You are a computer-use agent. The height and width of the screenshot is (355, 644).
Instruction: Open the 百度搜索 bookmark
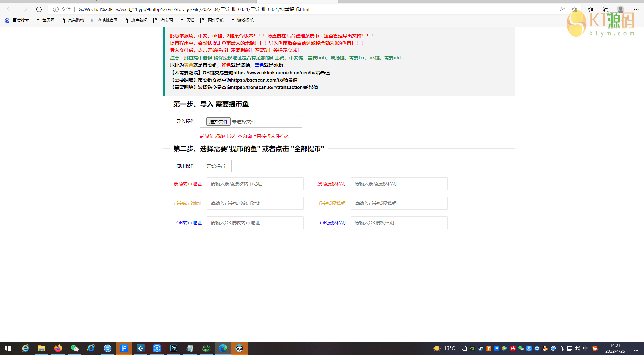(17, 20)
